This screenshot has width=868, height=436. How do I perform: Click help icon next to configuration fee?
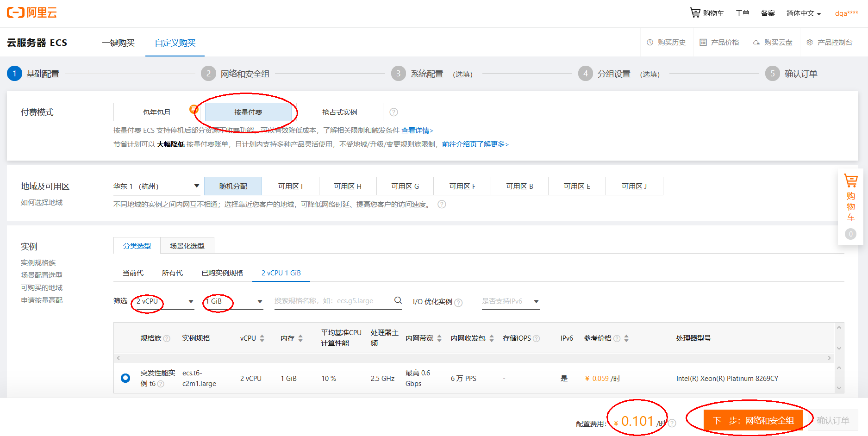pos(672,423)
